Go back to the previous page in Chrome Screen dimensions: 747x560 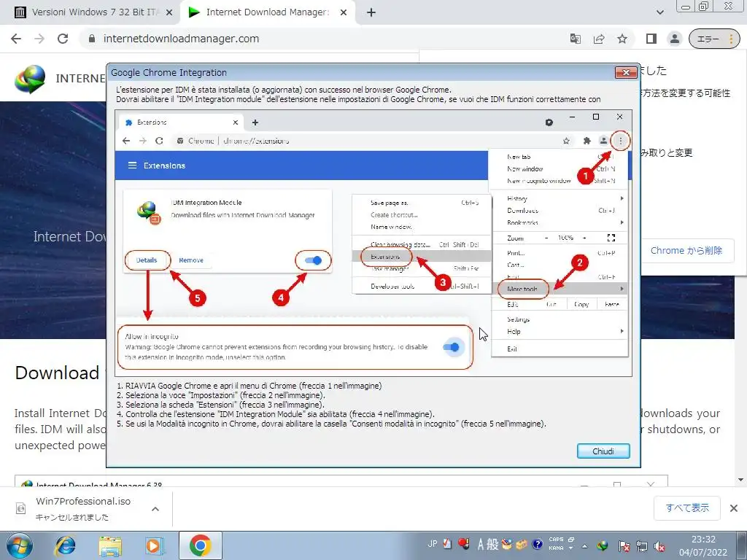pos(16,39)
